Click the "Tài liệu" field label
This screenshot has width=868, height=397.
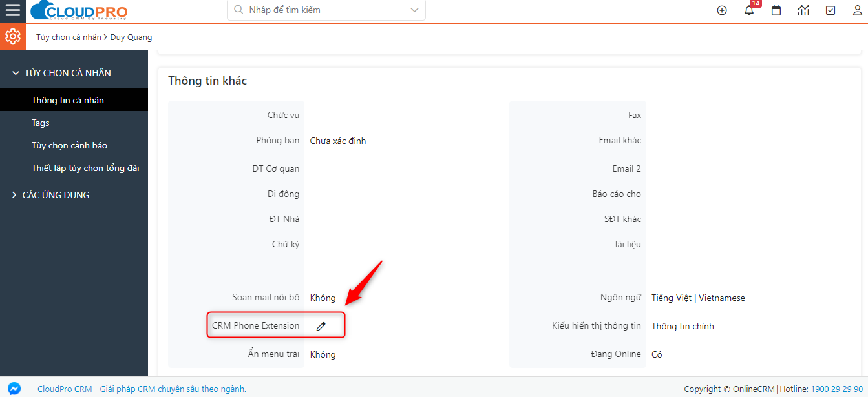628,244
